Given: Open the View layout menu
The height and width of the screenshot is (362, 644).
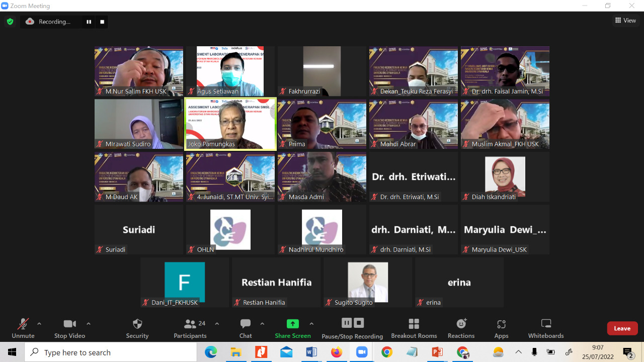Looking at the screenshot, I should pos(625,21).
